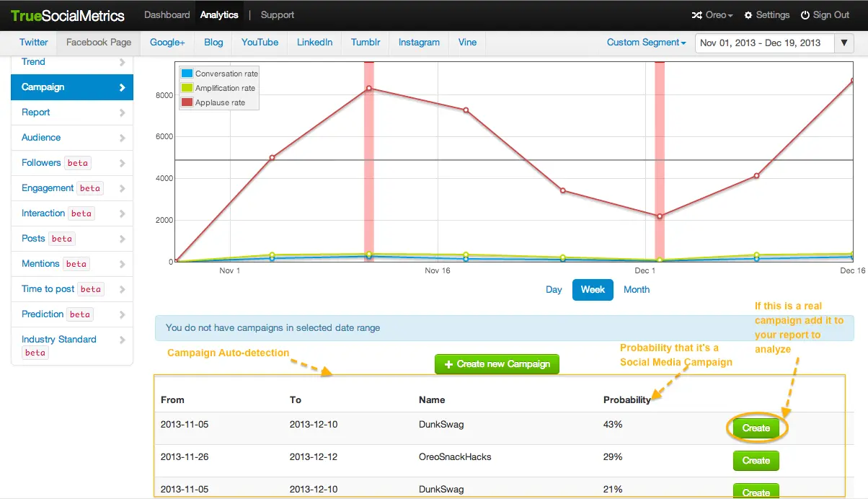Open the date range picker arrow
The height and width of the screenshot is (499, 868).
click(844, 43)
